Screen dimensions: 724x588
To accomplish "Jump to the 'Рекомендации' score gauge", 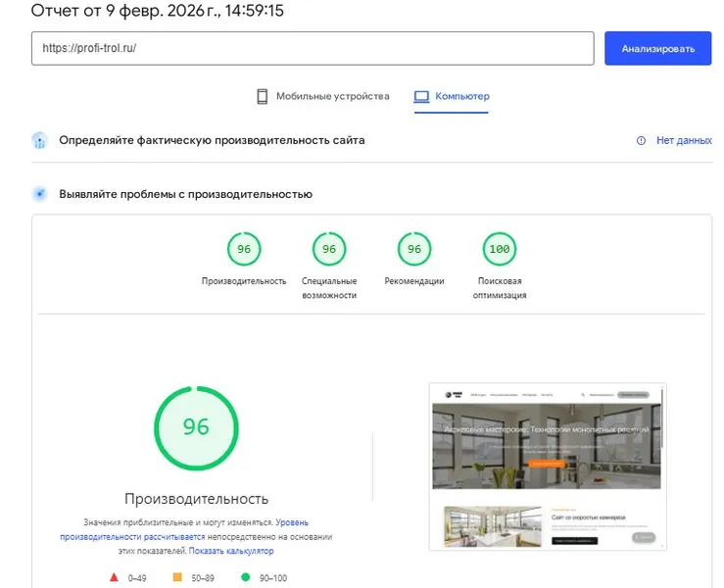I will pos(414,250).
